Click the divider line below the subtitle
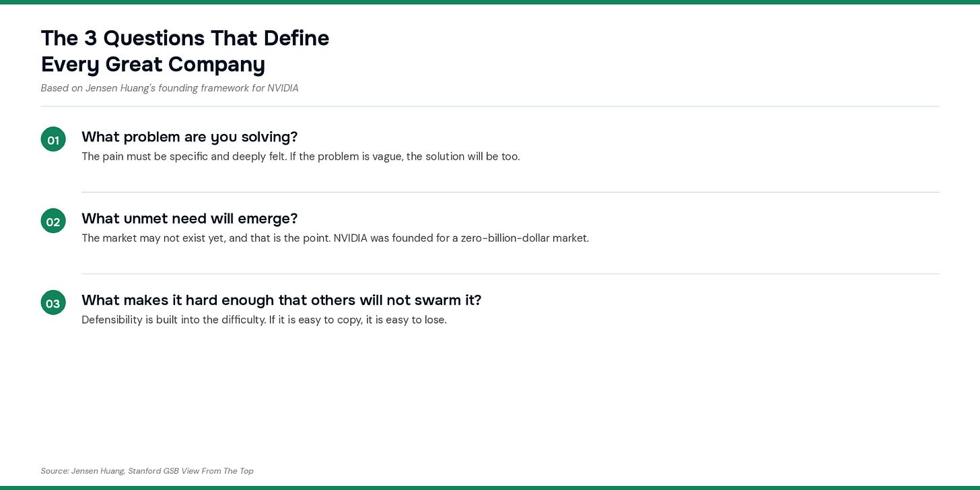Viewport: 980px width, 490px height. click(490, 106)
